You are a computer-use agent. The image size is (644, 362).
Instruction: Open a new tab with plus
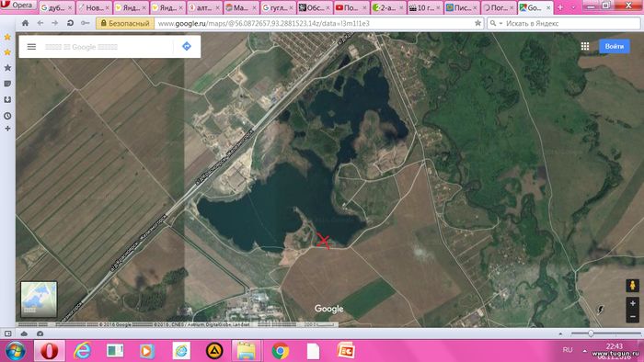point(559,7)
